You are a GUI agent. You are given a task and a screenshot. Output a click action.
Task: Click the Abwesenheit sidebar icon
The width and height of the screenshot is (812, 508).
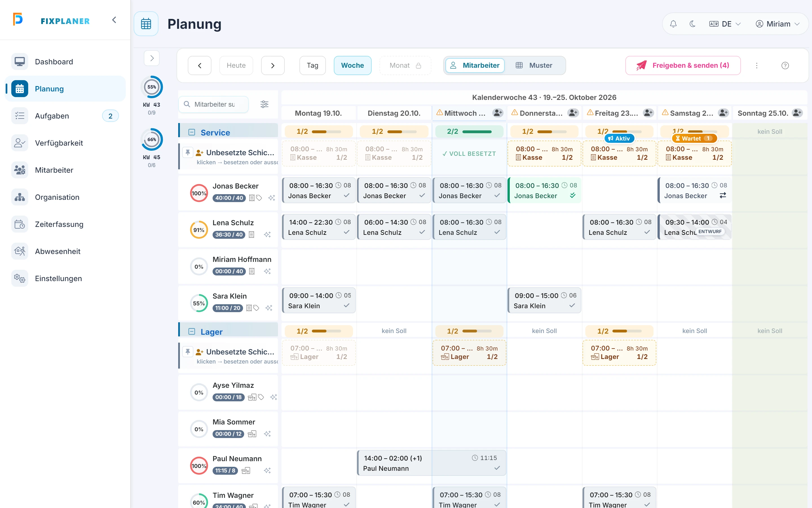pyautogui.click(x=19, y=251)
